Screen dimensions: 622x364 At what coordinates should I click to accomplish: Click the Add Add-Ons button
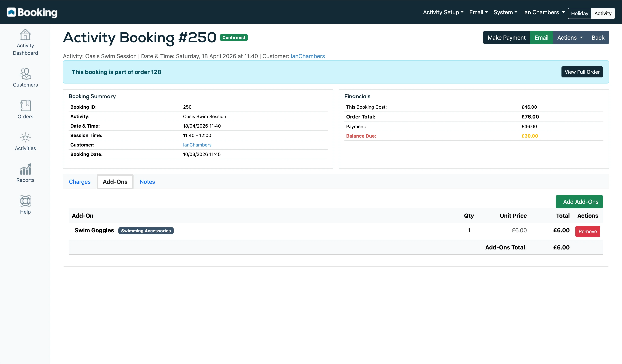pyautogui.click(x=579, y=201)
